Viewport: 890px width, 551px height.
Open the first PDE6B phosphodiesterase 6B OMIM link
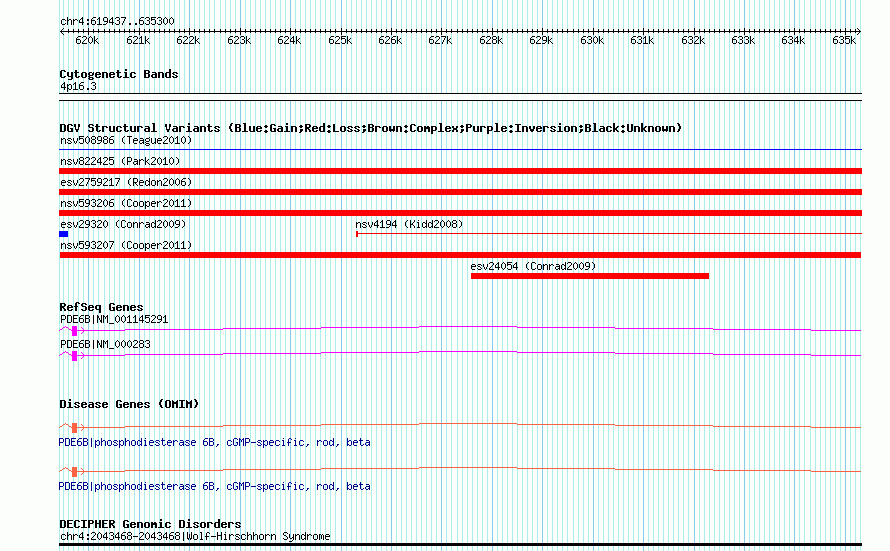click(x=215, y=442)
